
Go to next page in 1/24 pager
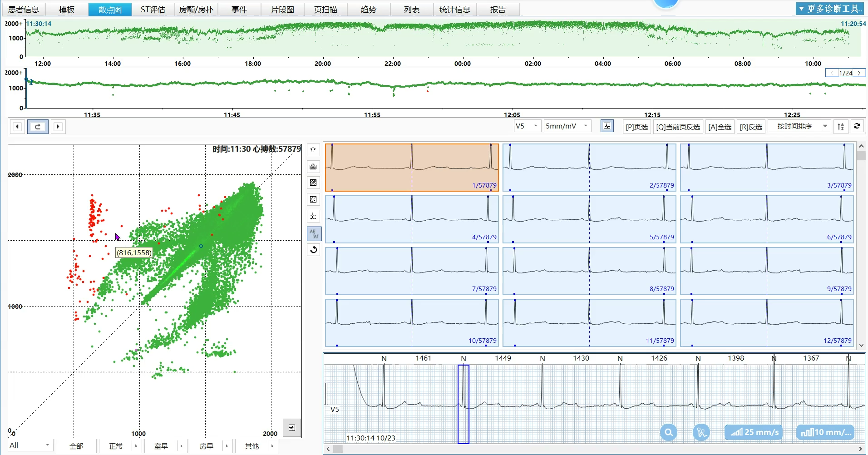[x=859, y=73]
